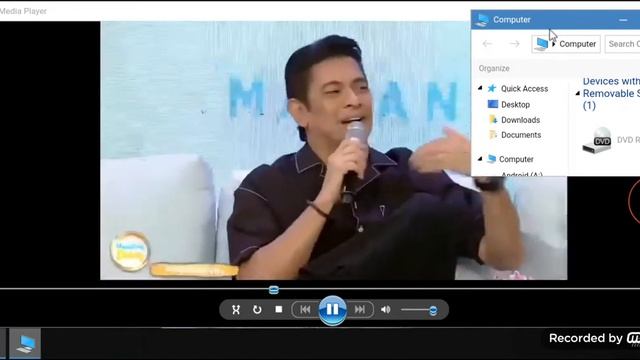Click the Computer icon in address bar
Viewport: 640px width, 360px height.
542,44
